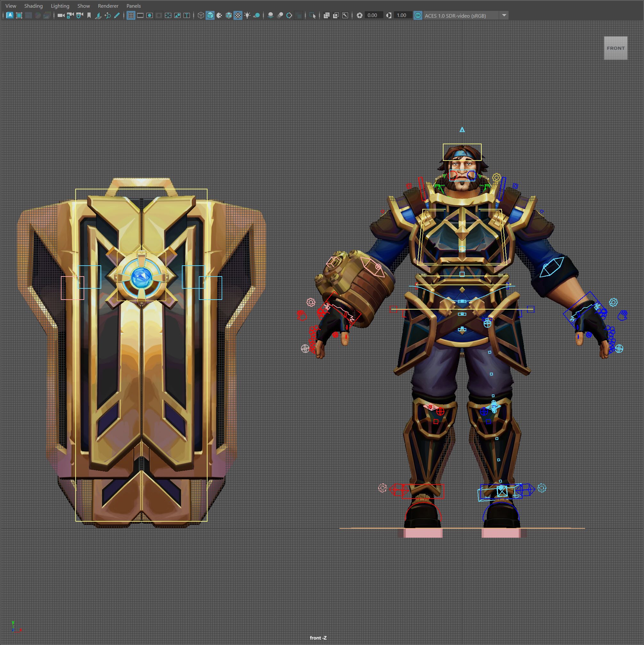Toggle color management ON button

pyautogui.click(x=418, y=15)
